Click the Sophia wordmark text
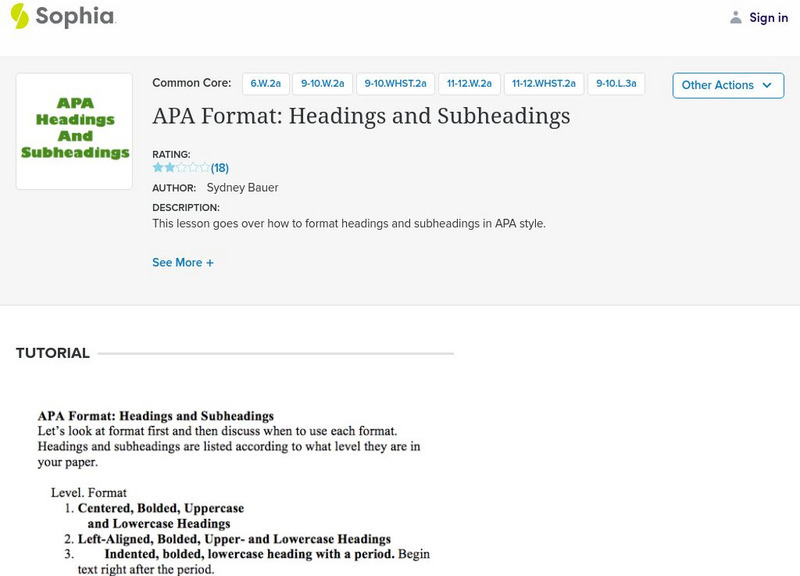 pos(75,17)
